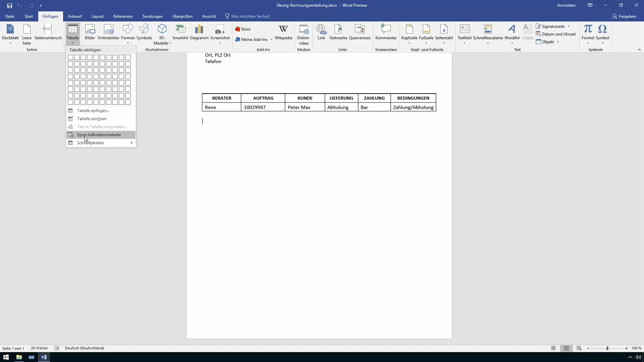Click the Deutsch (Deutschland) language indicator
Viewport: 644px width, 362px height.
(85, 348)
